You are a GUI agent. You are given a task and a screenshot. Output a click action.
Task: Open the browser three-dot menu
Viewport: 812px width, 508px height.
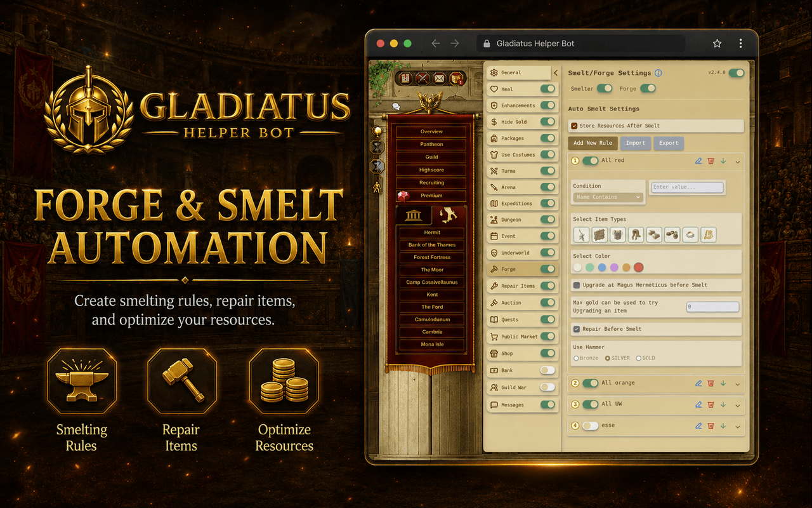(740, 44)
